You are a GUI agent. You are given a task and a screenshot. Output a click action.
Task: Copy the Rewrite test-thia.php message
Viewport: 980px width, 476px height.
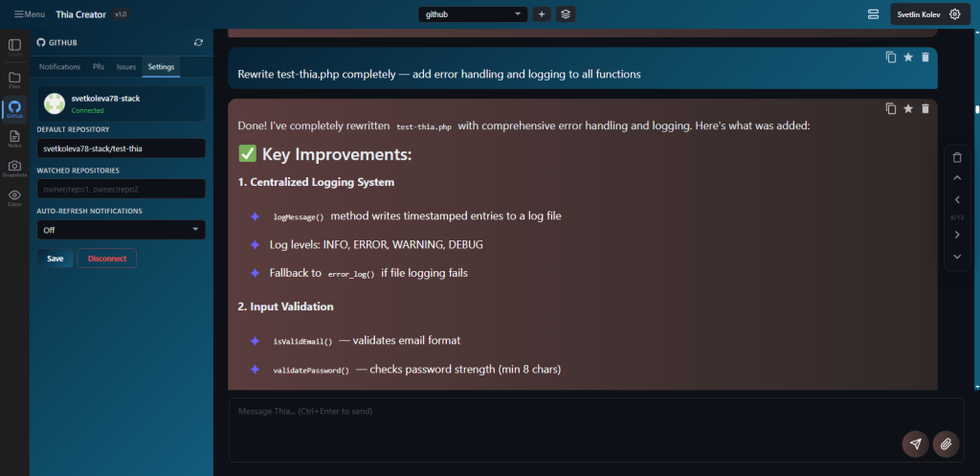(x=891, y=57)
